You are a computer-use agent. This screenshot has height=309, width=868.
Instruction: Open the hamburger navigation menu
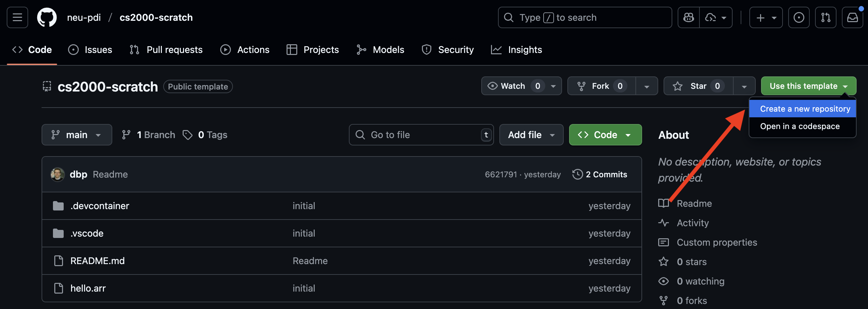click(x=17, y=17)
